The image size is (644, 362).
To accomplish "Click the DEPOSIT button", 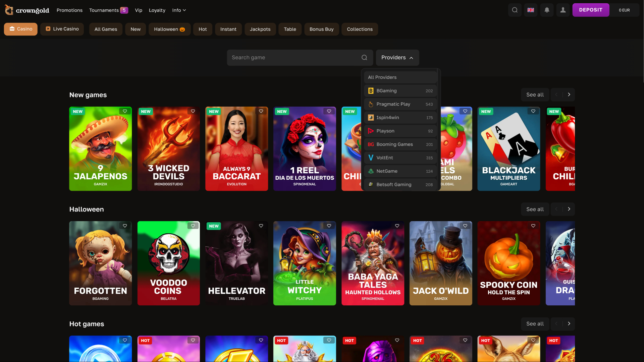I will click(591, 10).
